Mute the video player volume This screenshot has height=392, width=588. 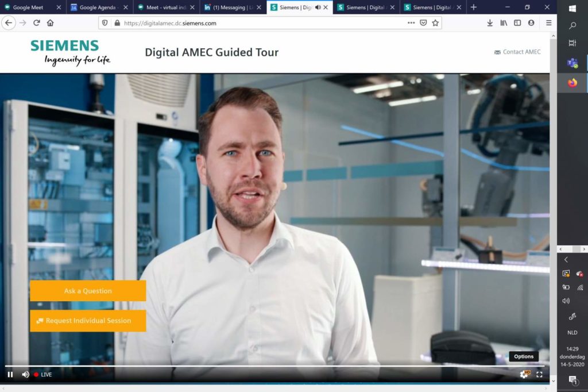click(25, 374)
